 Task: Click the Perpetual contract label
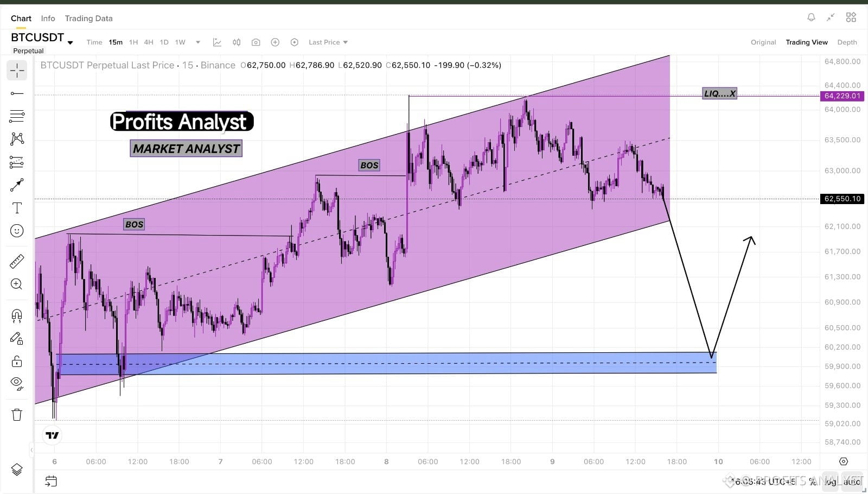pyautogui.click(x=28, y=50)
